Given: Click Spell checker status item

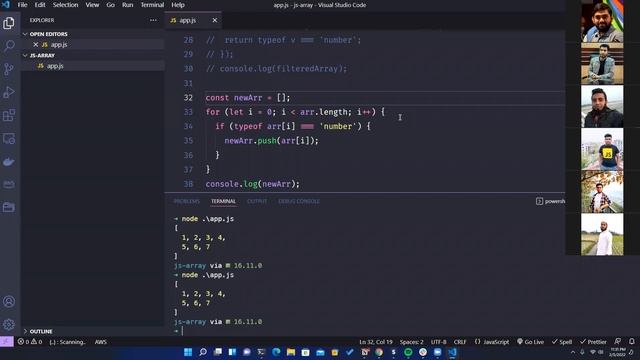Looking at the screenshot, I should click(x=562, y=342).
